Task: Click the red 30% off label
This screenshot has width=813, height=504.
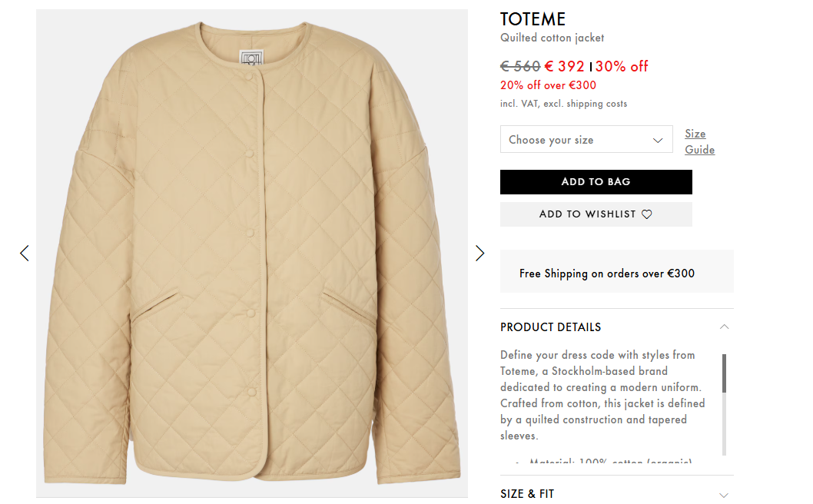Action: point(622,66)
